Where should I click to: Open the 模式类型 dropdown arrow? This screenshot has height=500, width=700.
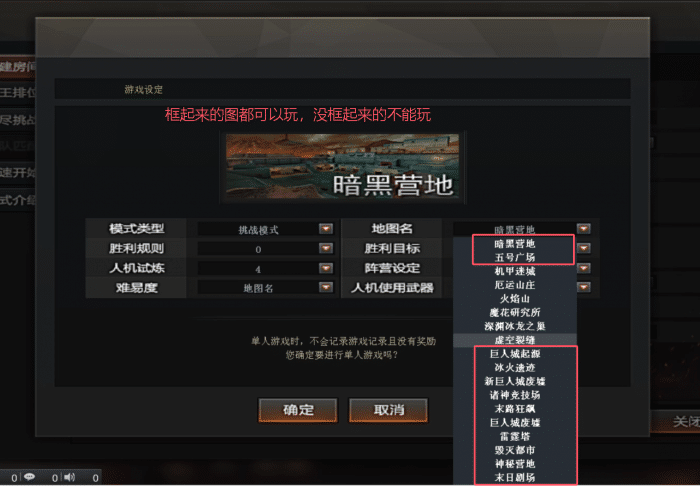click(326, 229)
